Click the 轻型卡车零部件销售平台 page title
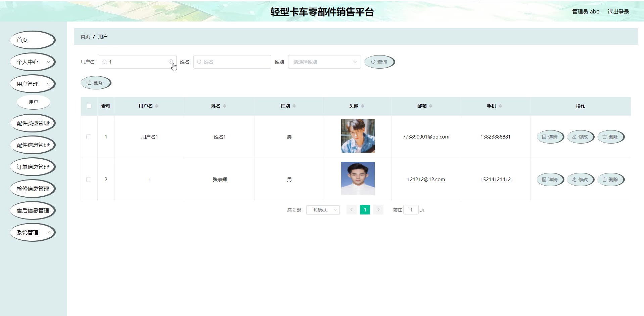The height and width of the screenshot is (316, 644). pyautogui.click(x=322, y=12)
